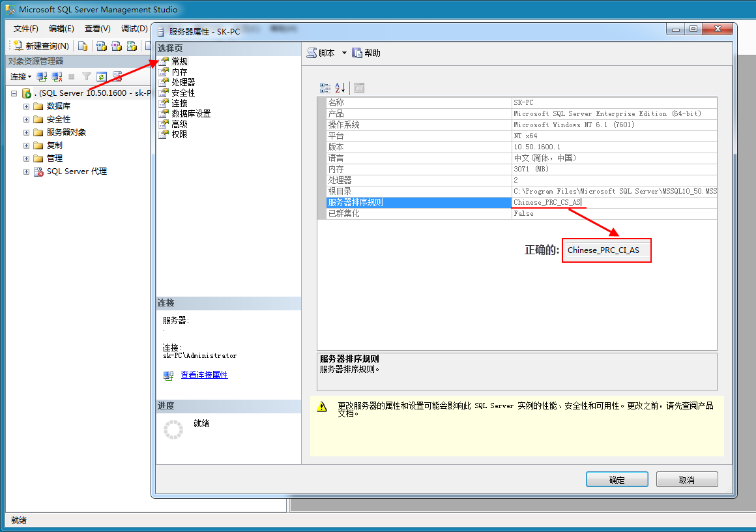Click the Categorized view icon in property grid
The image size is (756, 532).
(x=325, y=88)
